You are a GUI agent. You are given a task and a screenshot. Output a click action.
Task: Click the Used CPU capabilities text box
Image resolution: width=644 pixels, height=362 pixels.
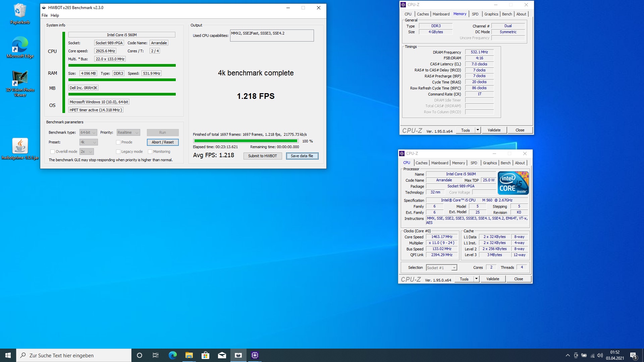click(272, 36)
